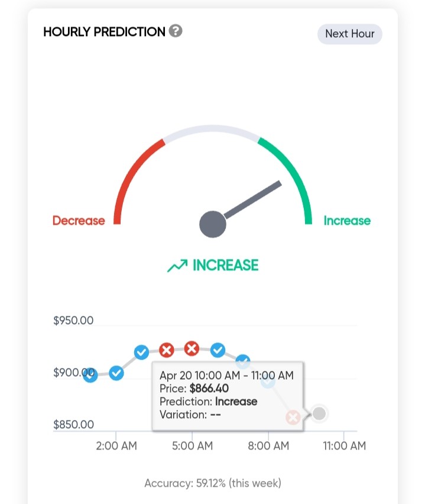This screenshot has width=425, height=504.
Task: Click the Accuracy 59.12% this week text
Action: (213, 483)
